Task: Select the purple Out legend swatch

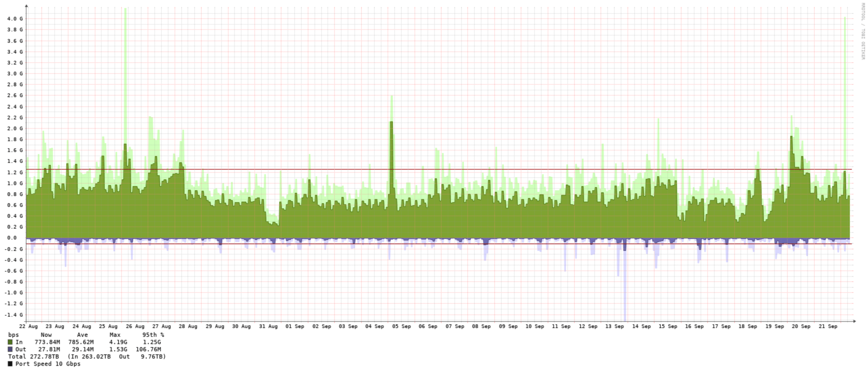Action: coord(10,349)
